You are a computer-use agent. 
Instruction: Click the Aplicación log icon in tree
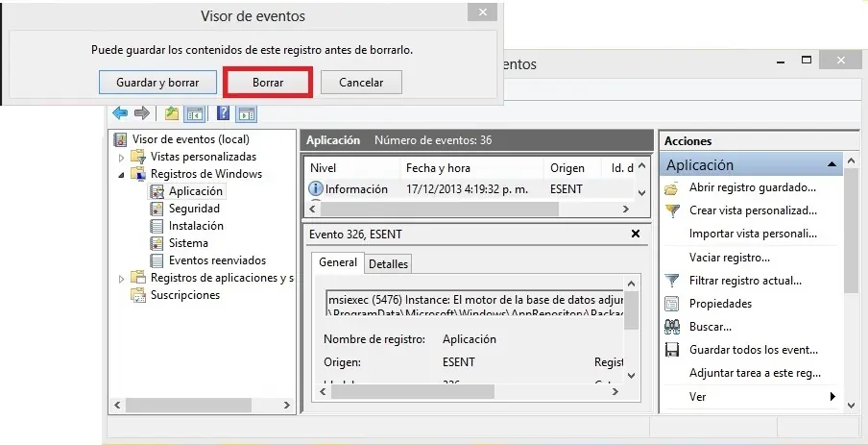157,191
